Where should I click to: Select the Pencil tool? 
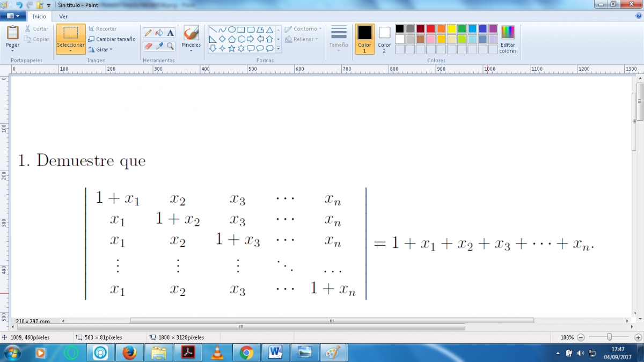point(149,33)
